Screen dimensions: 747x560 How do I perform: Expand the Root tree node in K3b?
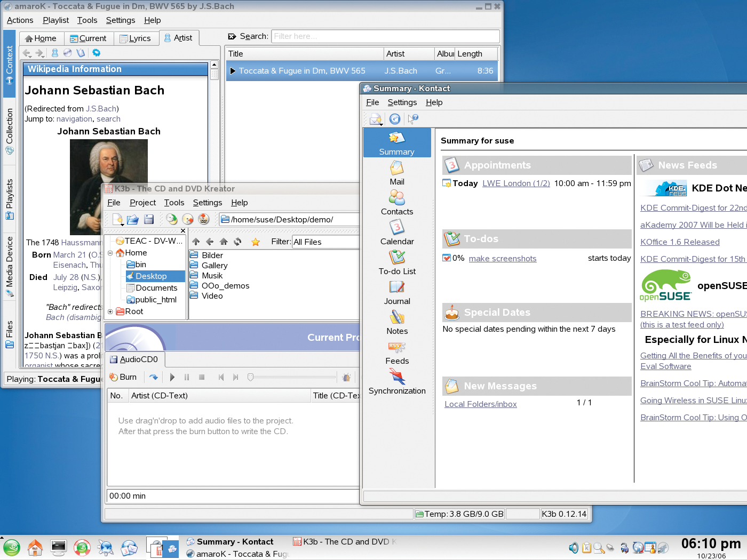click(x=110, y=311)
